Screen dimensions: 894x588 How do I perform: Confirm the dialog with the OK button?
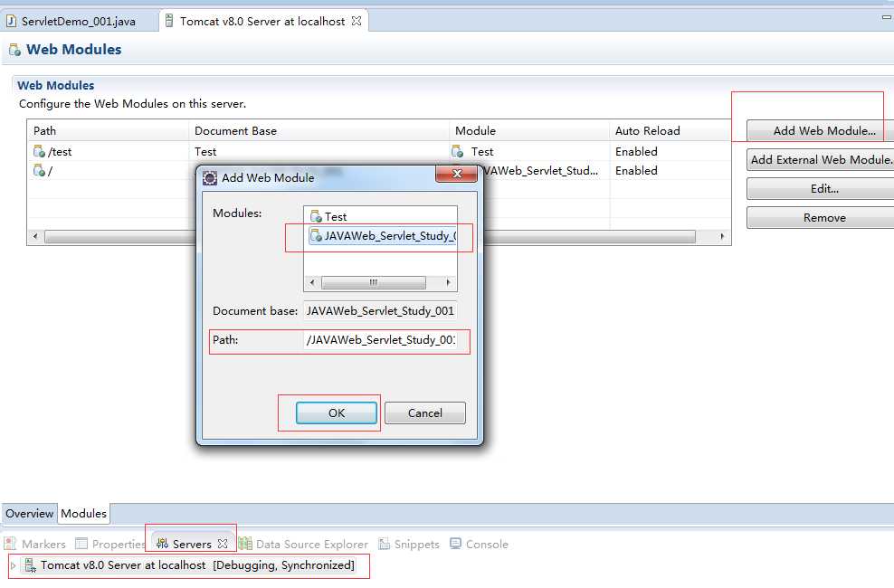point(337,413)
